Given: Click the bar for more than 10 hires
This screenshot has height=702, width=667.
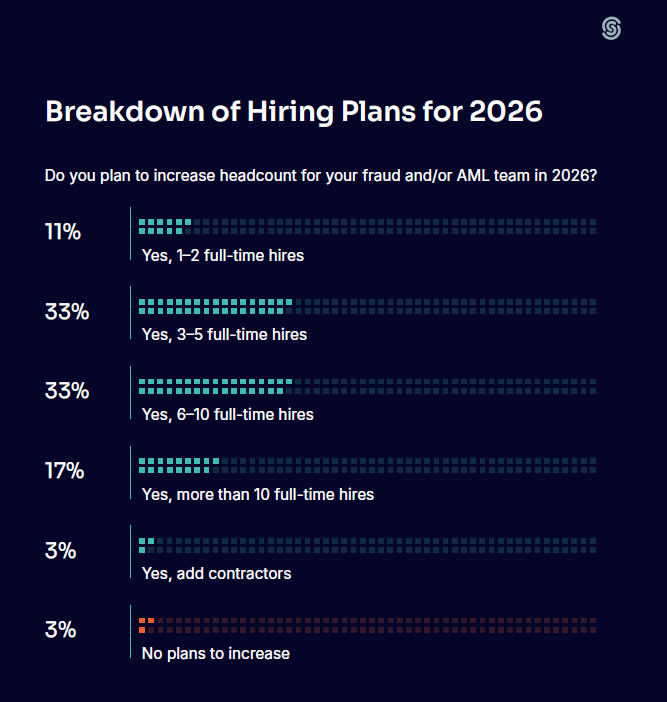Looking at the screenshot, I should (178, 465).
